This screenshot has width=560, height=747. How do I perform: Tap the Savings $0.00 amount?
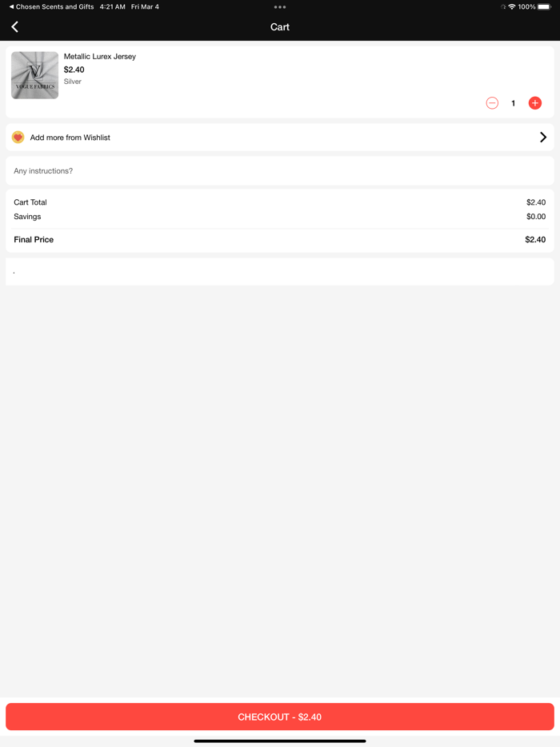coord(536,217)
